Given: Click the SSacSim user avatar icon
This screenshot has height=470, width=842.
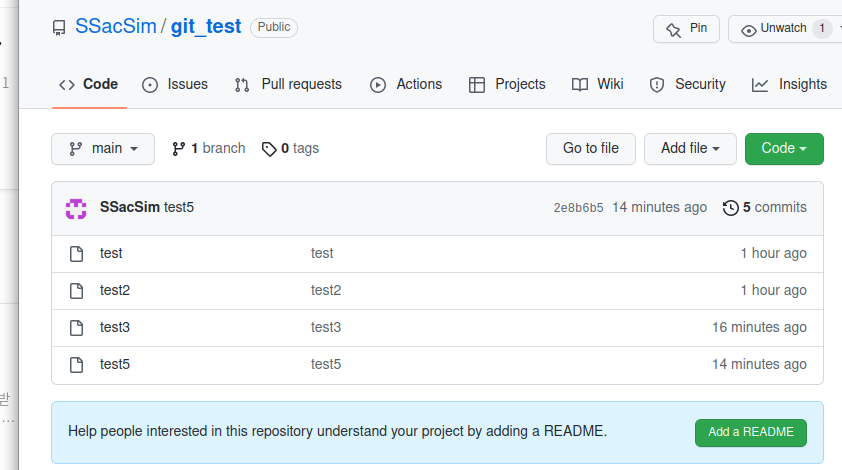Looking at the screenshot, I should tap(76, 208).
